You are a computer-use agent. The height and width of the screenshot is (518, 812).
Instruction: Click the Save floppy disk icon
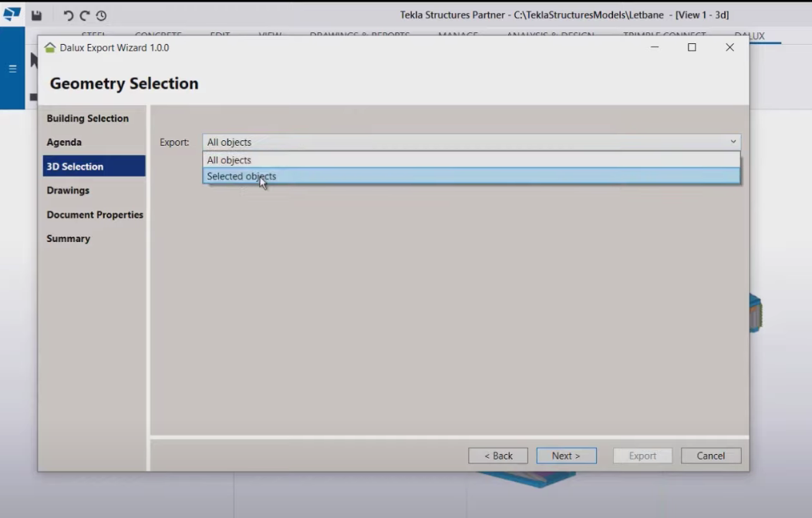pos(36,15)
